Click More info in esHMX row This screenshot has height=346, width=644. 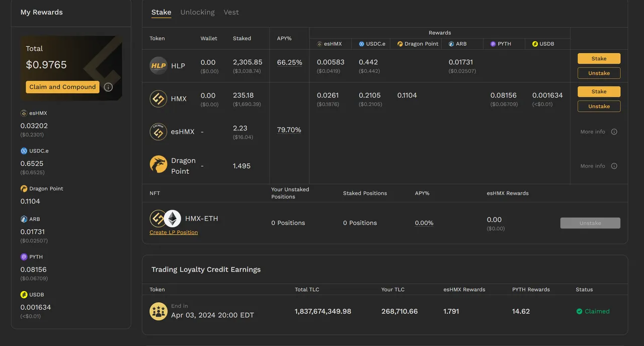(x=593, y=132)
